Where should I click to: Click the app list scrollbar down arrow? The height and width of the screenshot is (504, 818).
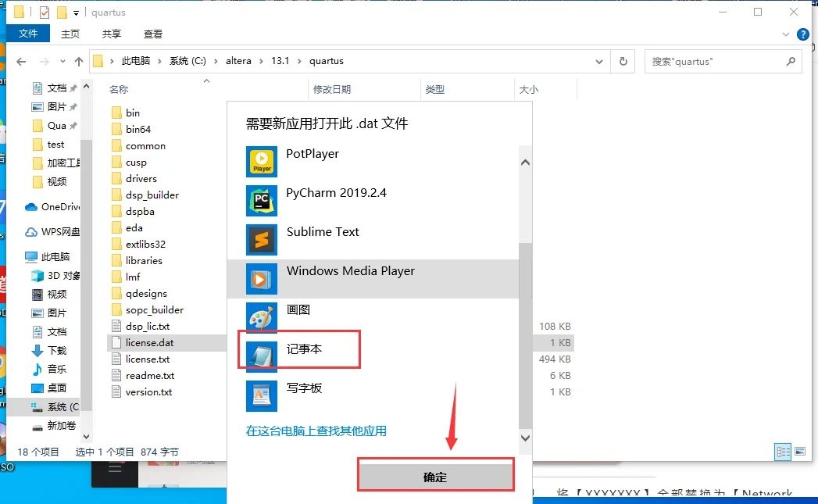(525, 438)
